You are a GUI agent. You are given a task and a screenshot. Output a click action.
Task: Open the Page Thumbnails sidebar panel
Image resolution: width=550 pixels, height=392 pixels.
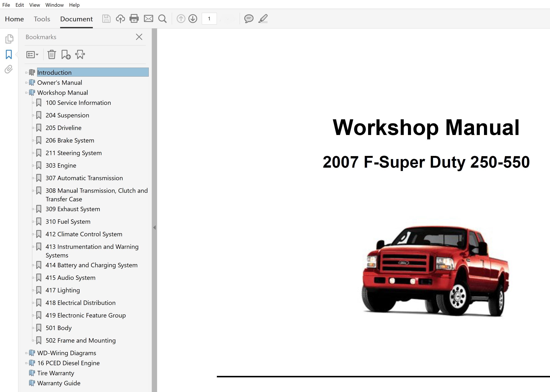(9, 39)
